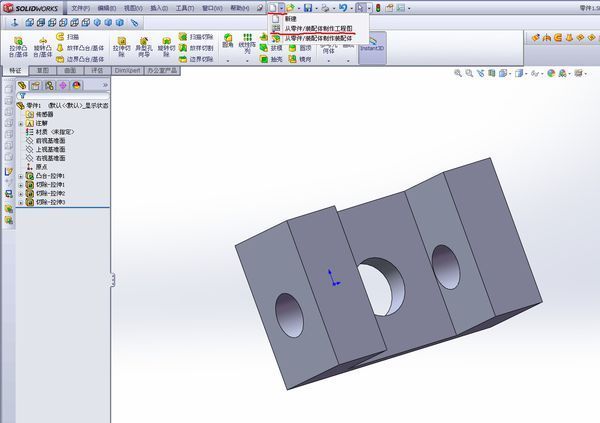
Task: Click the Revolved Cut (旋转切除) tool
Action: 166,47
